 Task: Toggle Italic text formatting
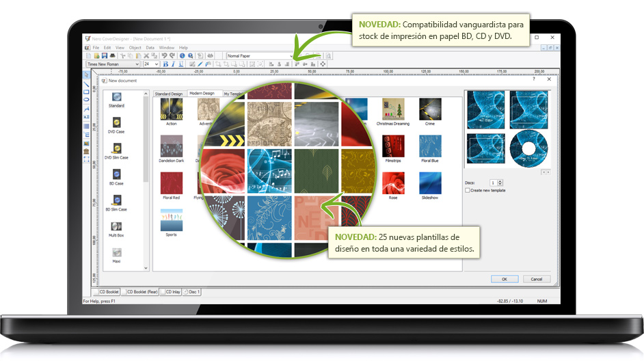click(172, 64)
